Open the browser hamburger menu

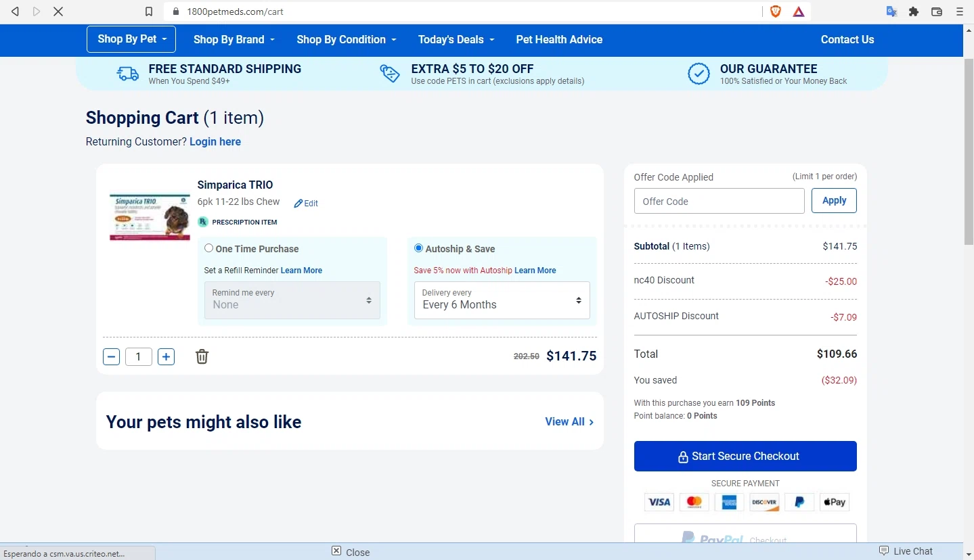coord(959,11)
